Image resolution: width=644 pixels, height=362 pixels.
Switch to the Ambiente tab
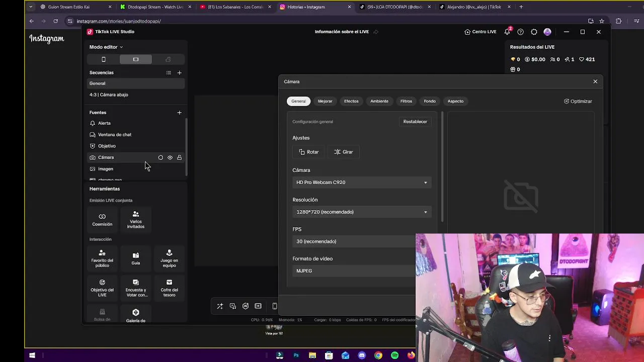[379, 101]
